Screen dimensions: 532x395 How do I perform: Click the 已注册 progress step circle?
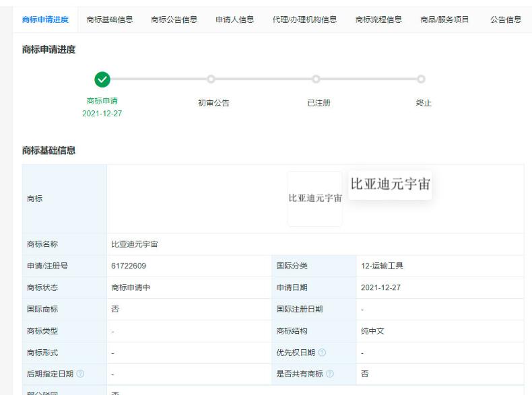coord(316,79)
